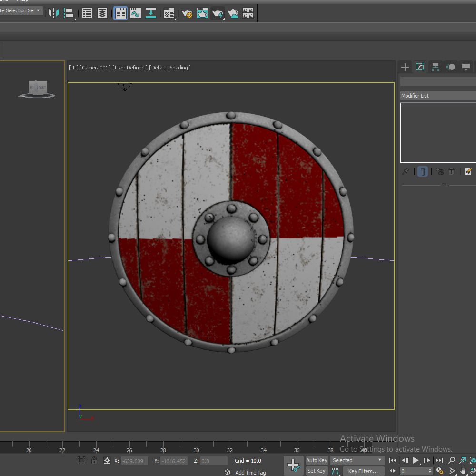476x476 pixels.
Task: Switch to the Create command panel tab
Action: 405,67
